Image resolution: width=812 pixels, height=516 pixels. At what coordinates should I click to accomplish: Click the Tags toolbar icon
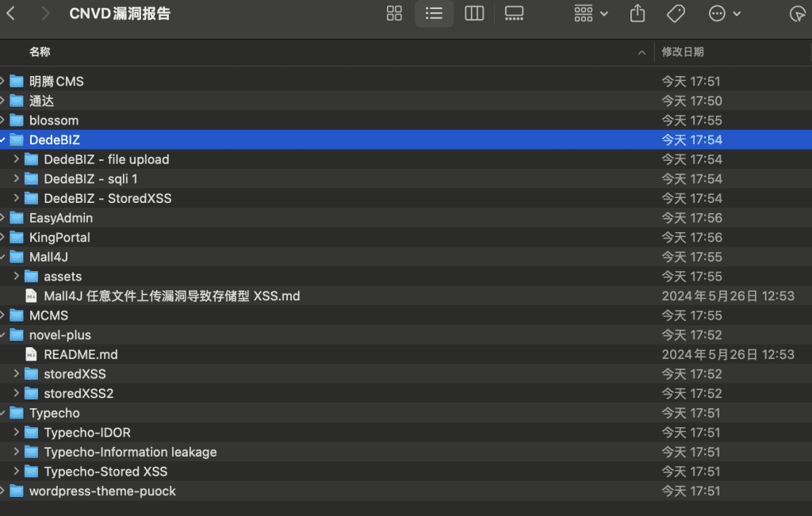click(676, 13)
